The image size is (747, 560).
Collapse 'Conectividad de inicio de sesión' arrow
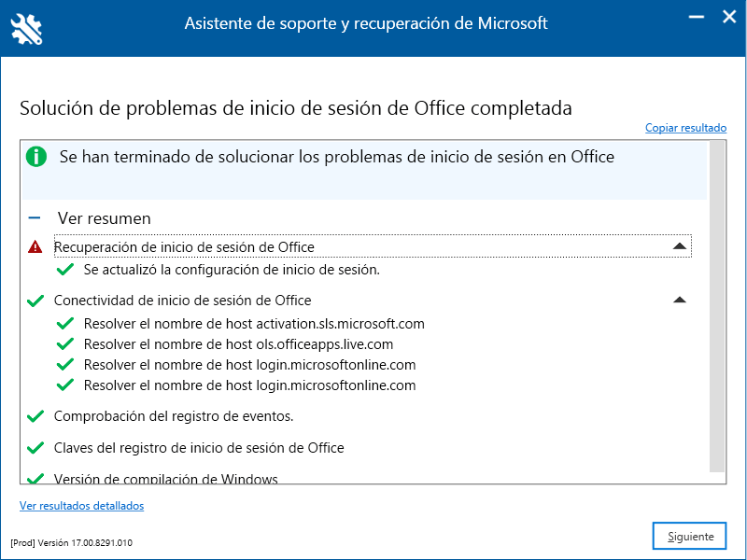tap(680, 300)
